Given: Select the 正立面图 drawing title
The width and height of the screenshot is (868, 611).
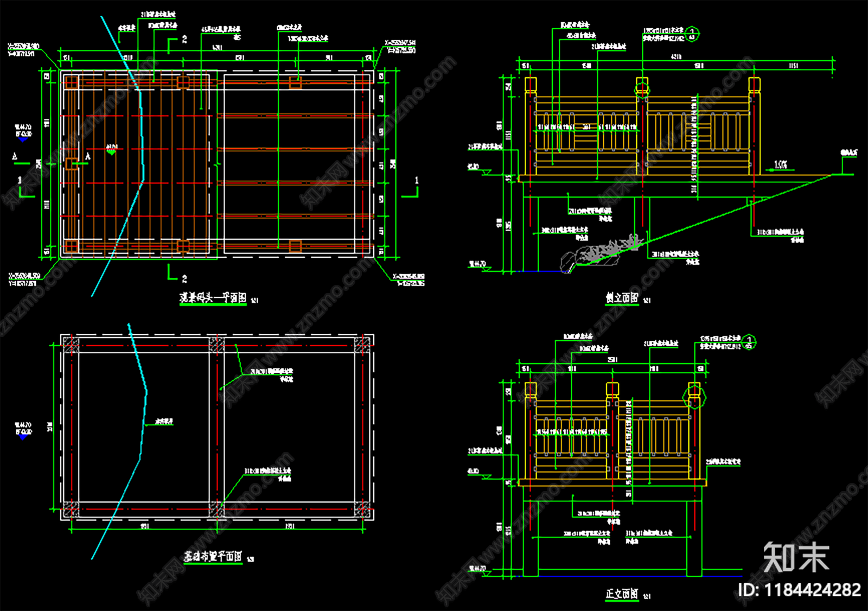Looking at the screenshot, I should [622, 594].
